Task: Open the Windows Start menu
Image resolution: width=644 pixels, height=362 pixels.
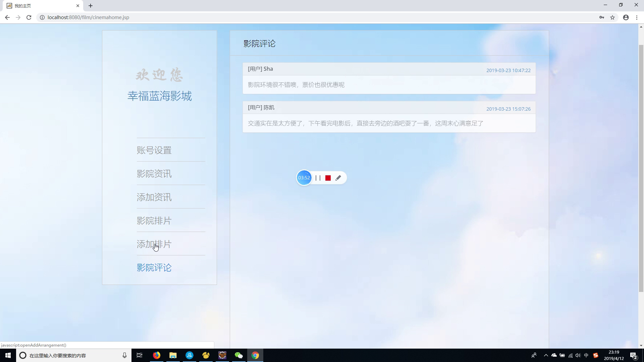Action: click(8, 355)
